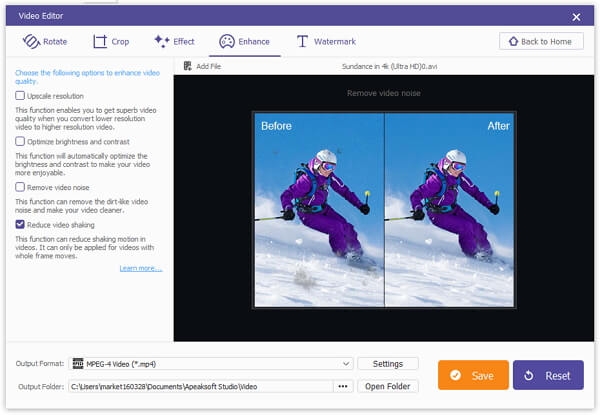Screen dimensions: 600x415
Task: Enable Upscale resolution checkbox
Action: [x=20, y=96]
